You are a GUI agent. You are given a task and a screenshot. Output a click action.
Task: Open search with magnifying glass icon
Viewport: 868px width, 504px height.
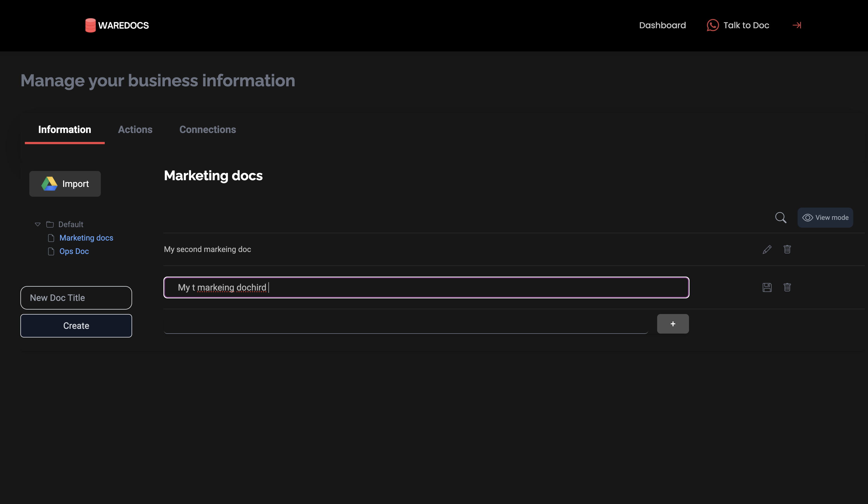point(781,217)
